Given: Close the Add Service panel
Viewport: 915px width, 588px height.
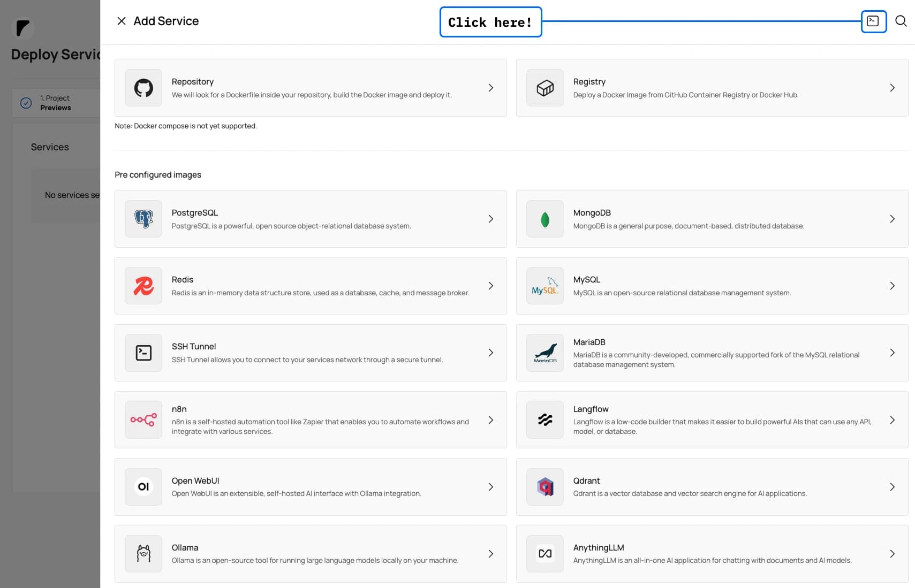Looking at the screenshot, I should 122,21.
